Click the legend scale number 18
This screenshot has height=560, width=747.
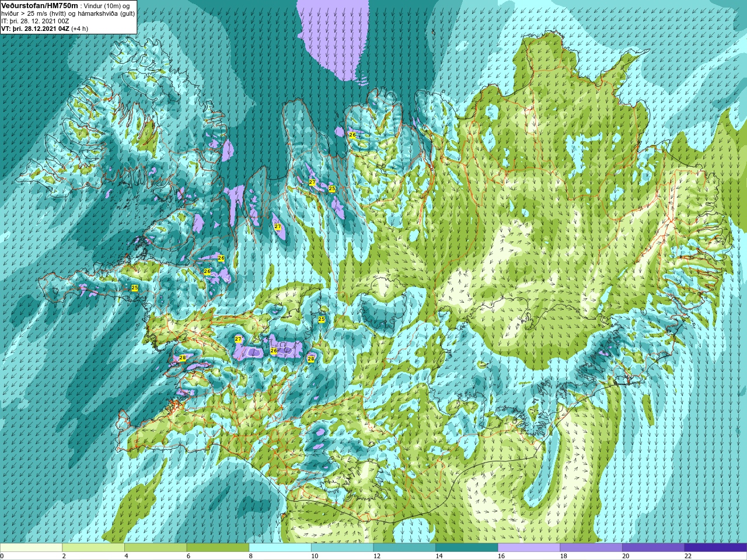(x=564, y=556)
